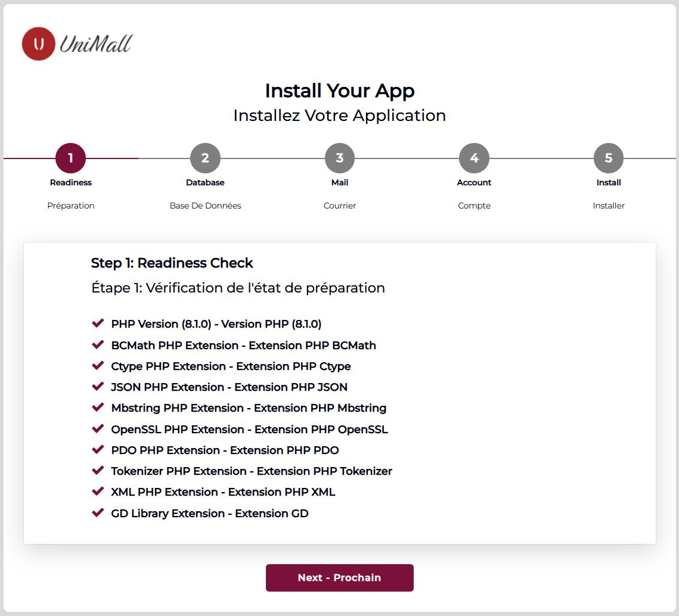Click the OpenSSL PHP Extension checkmark

coord(98,429)
